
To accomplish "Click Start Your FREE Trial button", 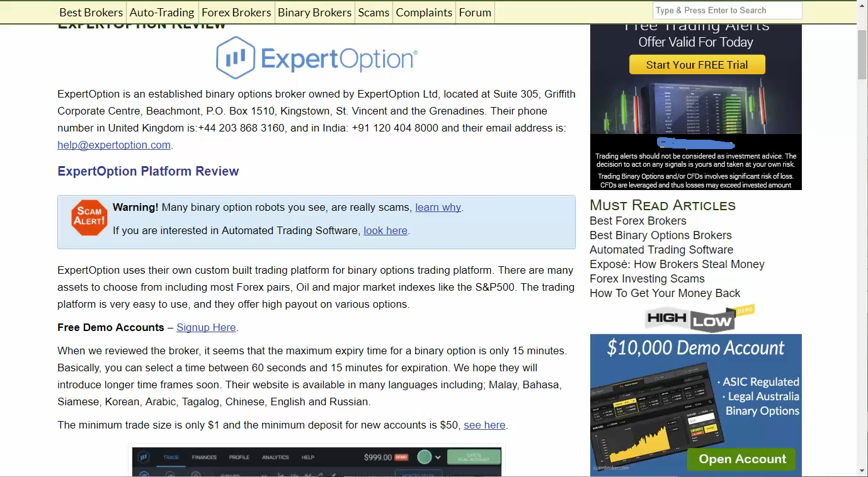I will click(697, 65).
